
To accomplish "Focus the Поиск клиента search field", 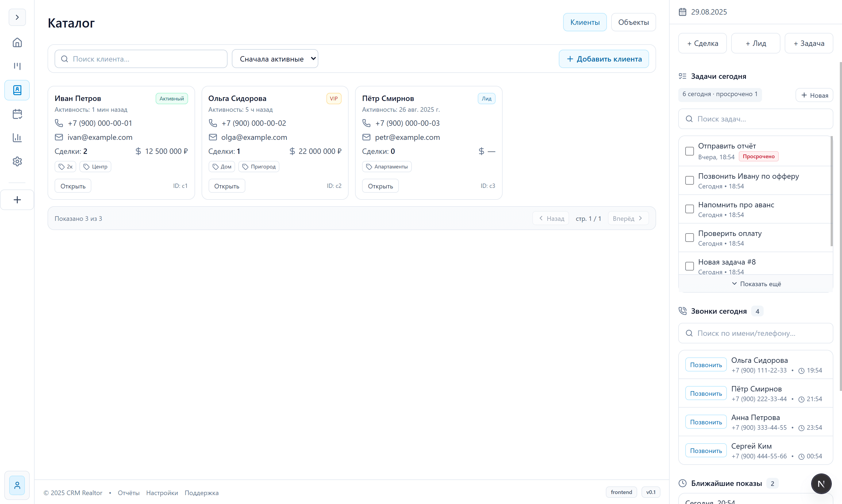I will pyautogui.click(x=141, y=59).
